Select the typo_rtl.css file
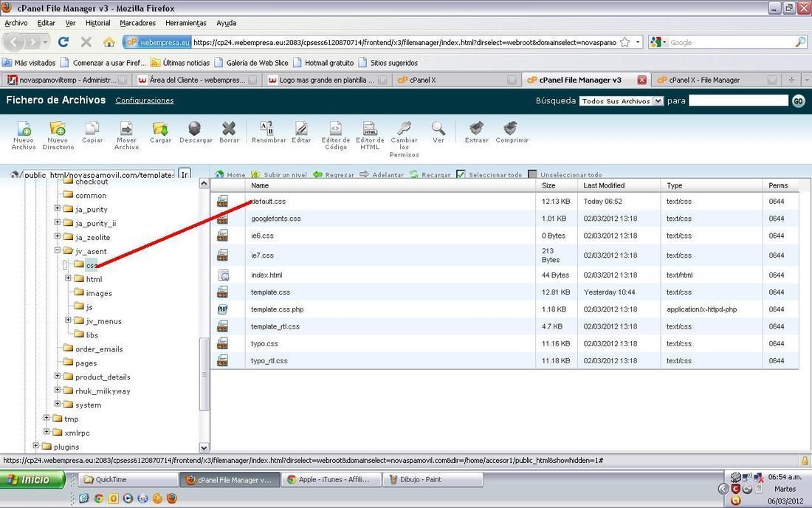Screen dimensions: 812x508 click(269, 361)
